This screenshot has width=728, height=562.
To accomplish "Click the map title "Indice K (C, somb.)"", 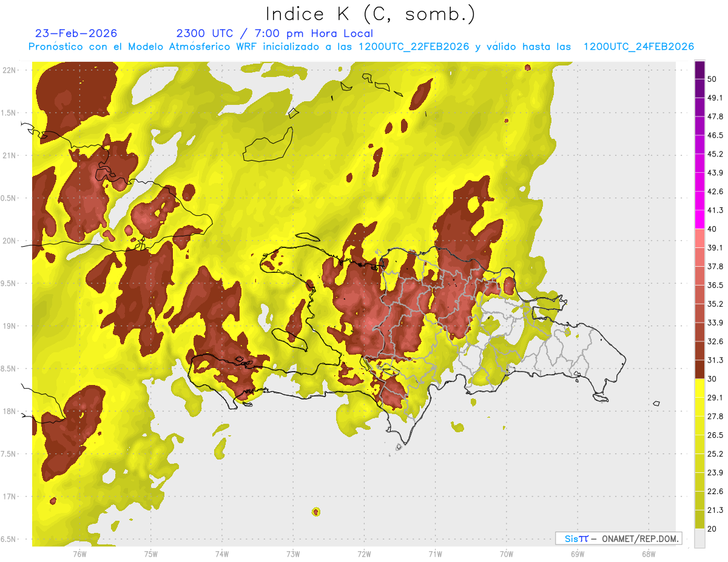I will pyautogui.click(x=370, y=14).
